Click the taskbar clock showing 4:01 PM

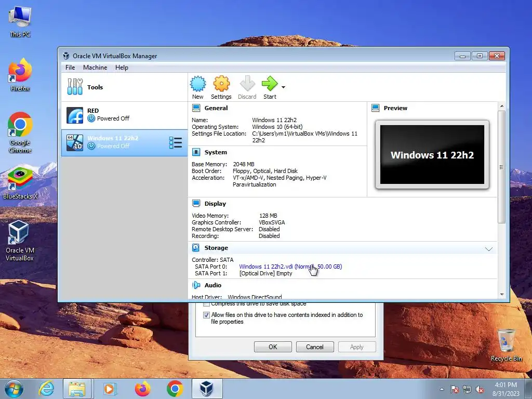click(x=506, y=389)
